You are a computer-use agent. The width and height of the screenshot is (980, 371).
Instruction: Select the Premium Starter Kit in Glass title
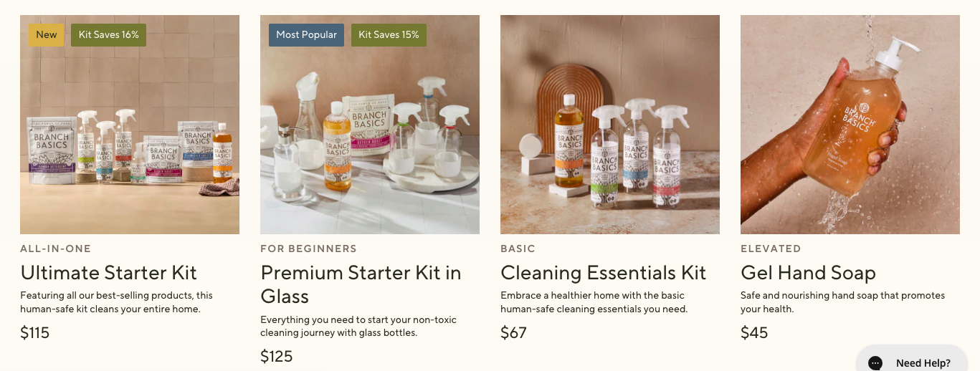point(361,284)
